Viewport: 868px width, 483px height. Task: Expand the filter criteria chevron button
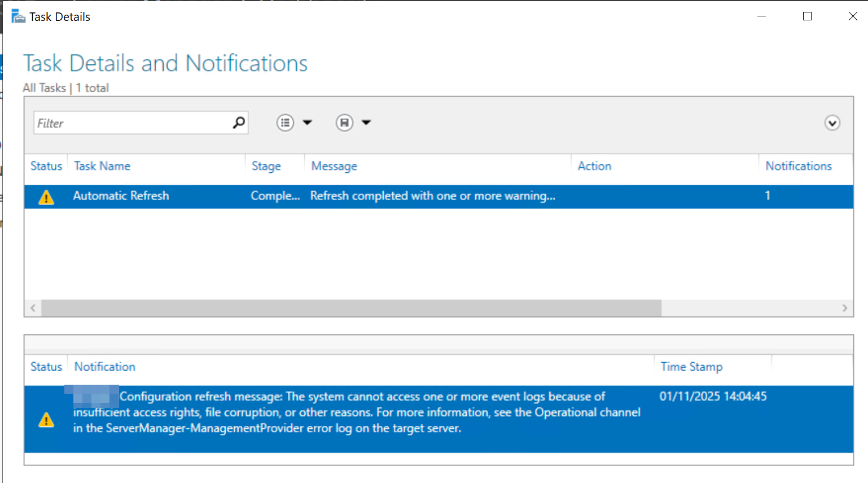832,123
